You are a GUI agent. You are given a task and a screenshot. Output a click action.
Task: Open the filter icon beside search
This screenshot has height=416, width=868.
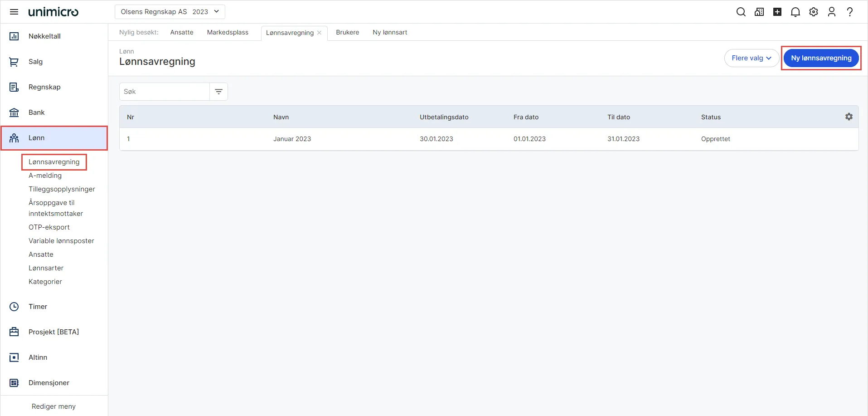(218, 92)
